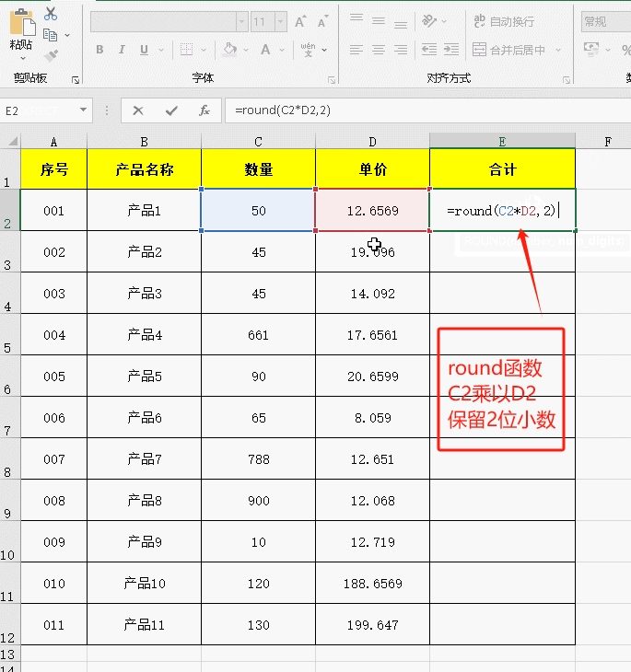Viewport: 631px width, 672px height.
Task: Toggle Italic formatting
Action: (x=122, y=50)
